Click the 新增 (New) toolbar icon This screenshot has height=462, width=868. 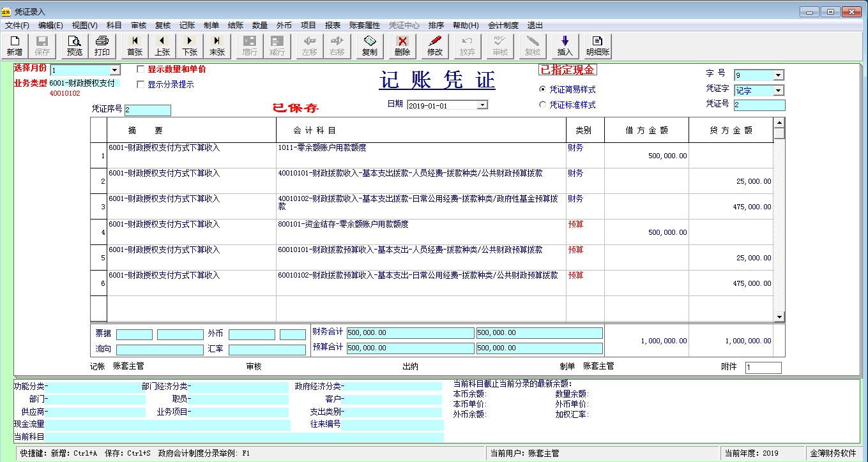coord(15,46)
